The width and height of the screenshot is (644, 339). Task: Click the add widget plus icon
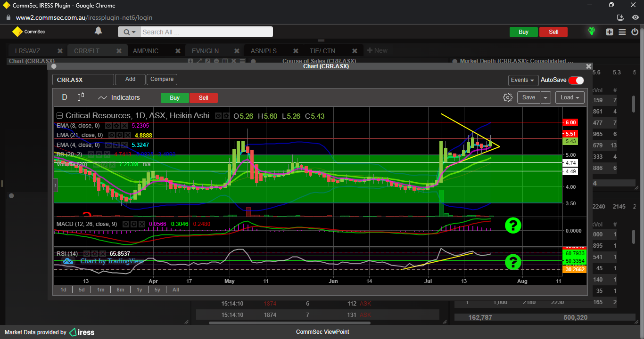click(x=610, y=32)
